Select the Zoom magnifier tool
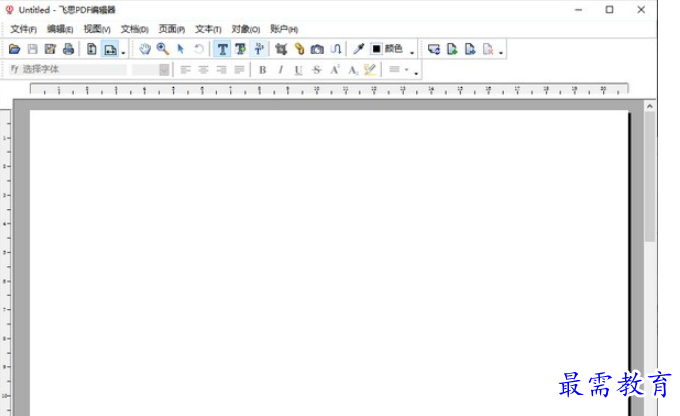Screen dimensions: 680x416 [163, 49]
